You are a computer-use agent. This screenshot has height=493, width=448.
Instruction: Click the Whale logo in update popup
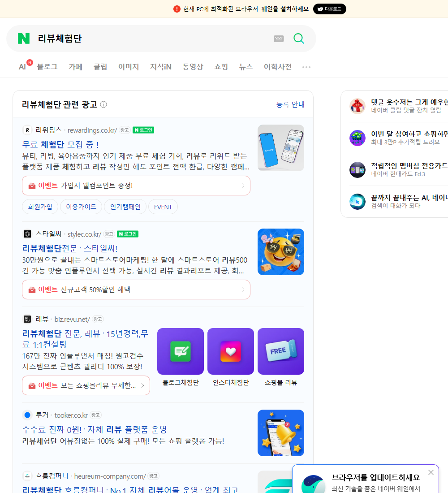tap(313, 484)
